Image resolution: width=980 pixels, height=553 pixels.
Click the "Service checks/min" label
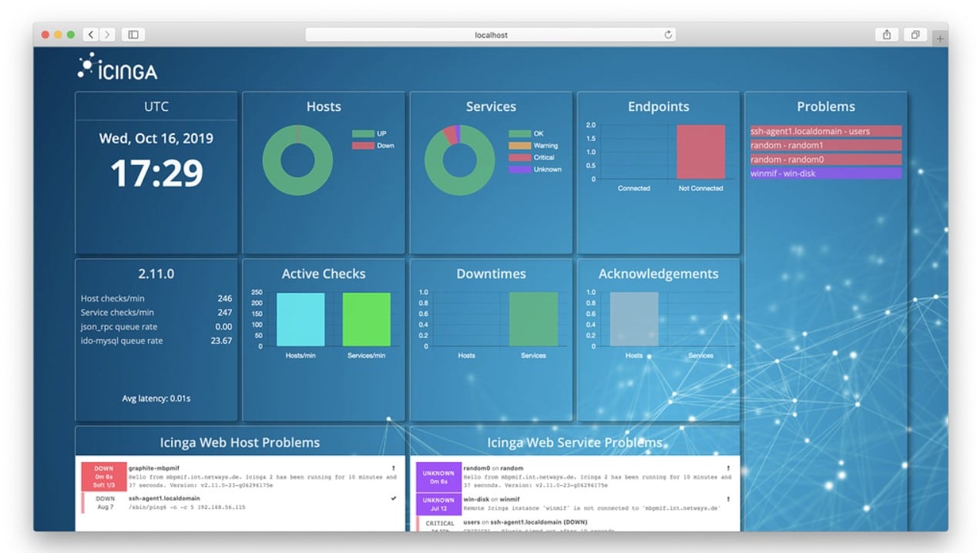(x=117, y=313)
